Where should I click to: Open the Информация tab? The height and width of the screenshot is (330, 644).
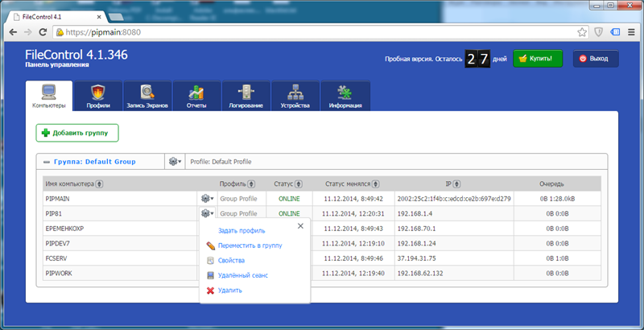(345, 96)
